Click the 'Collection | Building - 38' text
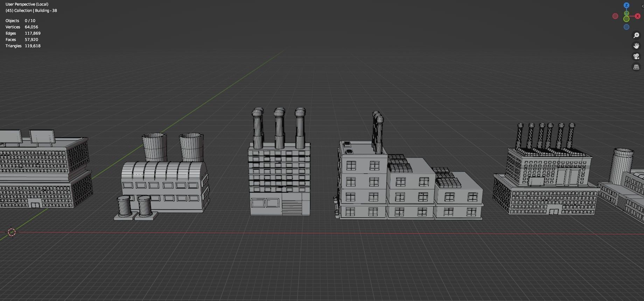Image resolution: width=644 pixels, height=301 pixels. click(35, 10)
